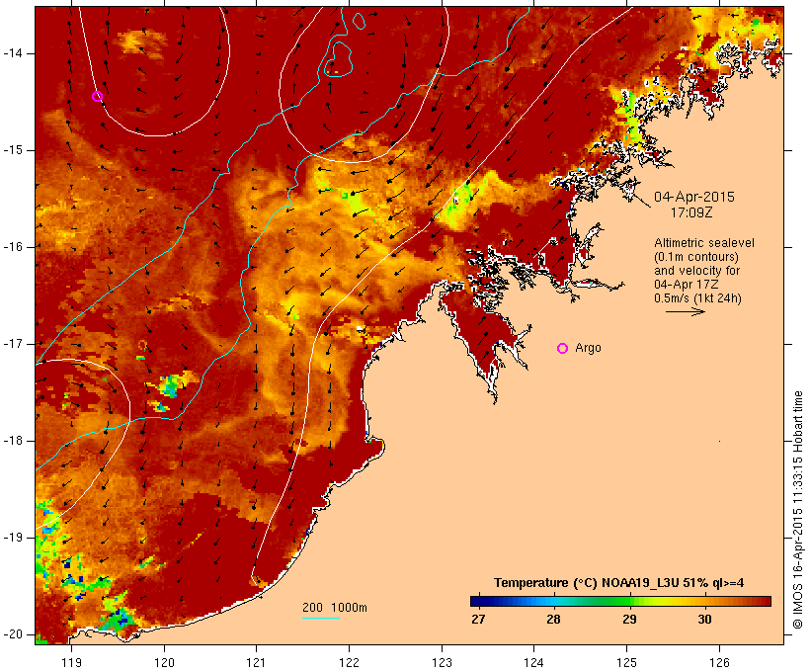
Task: Click the latitude label '-20'
Action: pos(13,634)
